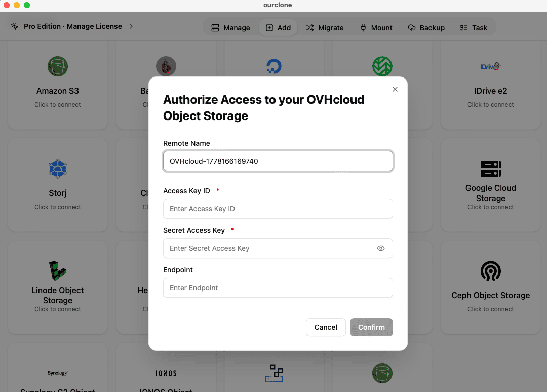Click the Add tab plus icon

pos(269,28)
